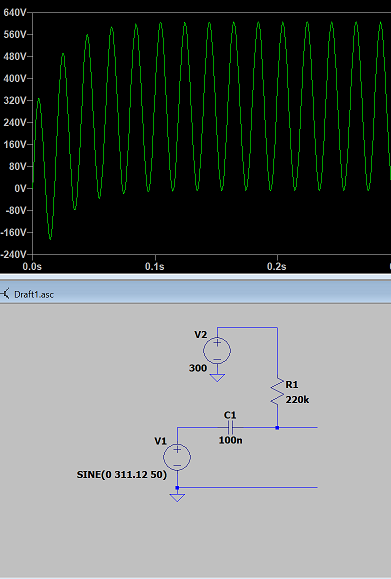
Task: Click the R1 reference label
Action: 292,385
